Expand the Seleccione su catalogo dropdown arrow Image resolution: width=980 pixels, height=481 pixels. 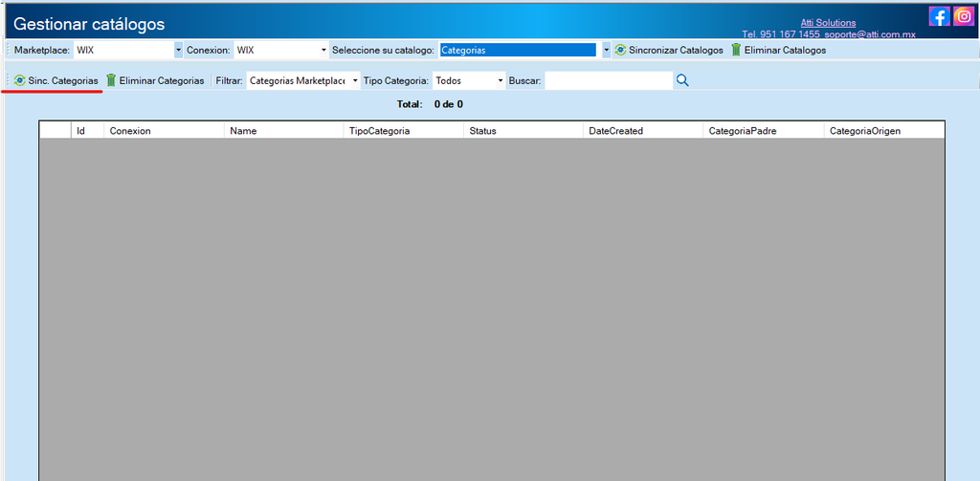point(606,50)
